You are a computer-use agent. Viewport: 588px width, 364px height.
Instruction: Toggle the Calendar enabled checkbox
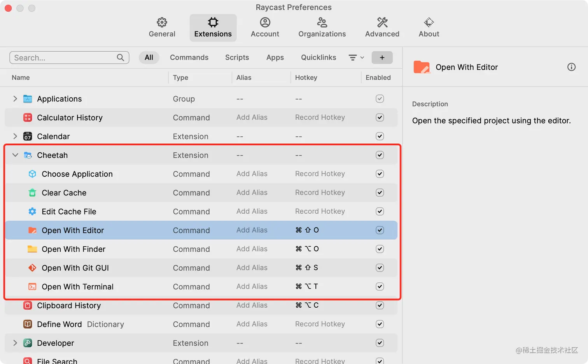click(x=380, y=136)
